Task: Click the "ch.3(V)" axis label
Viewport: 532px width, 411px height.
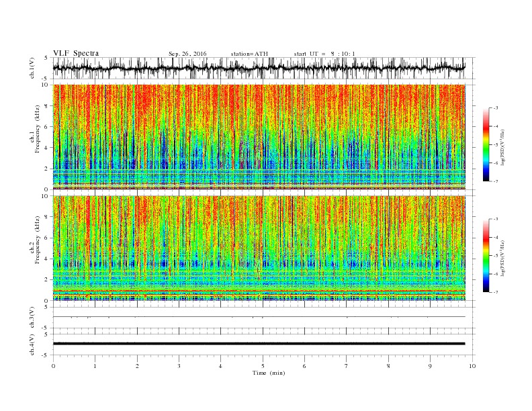Action: [32, 318]
